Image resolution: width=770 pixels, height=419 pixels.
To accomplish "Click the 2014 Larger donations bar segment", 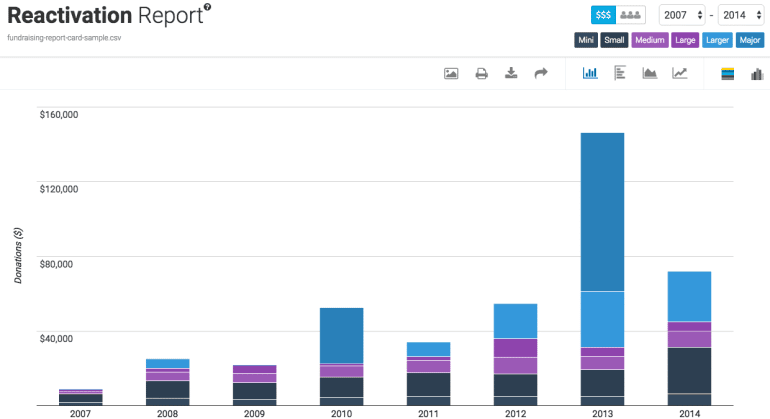I will (x=689, y=296).
